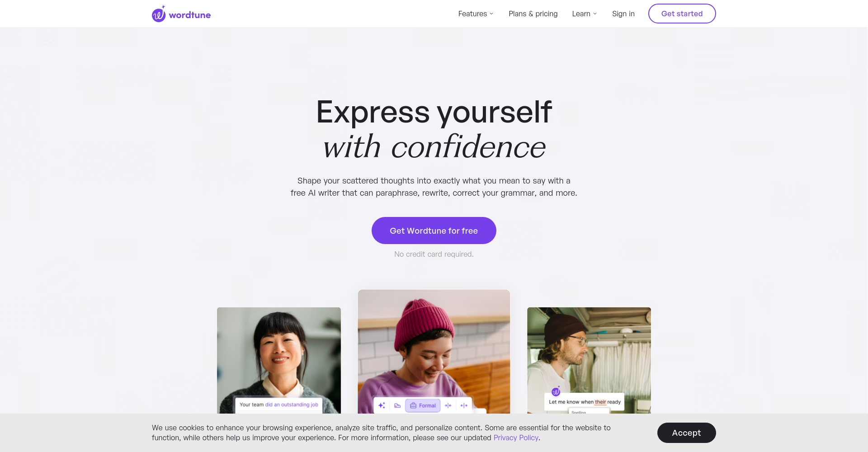Open the Learn dropdown menu

pyautogui.click(x=584, y=14)
